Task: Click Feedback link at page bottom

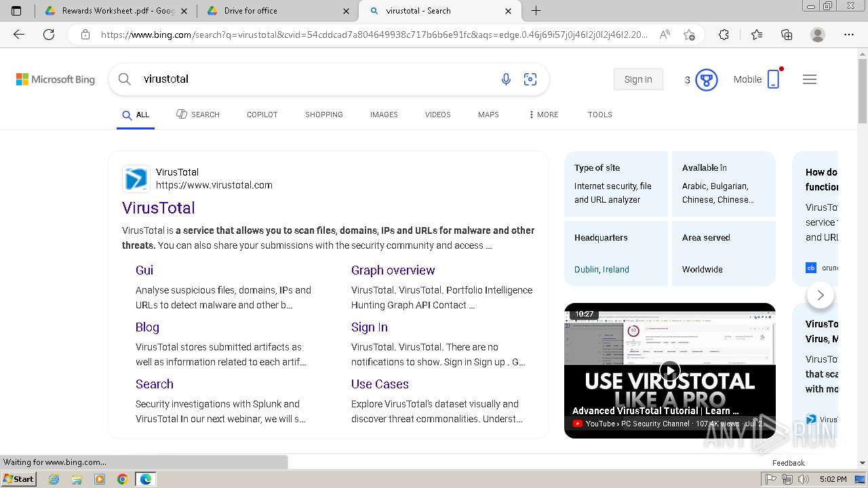Action: [789, 463]
